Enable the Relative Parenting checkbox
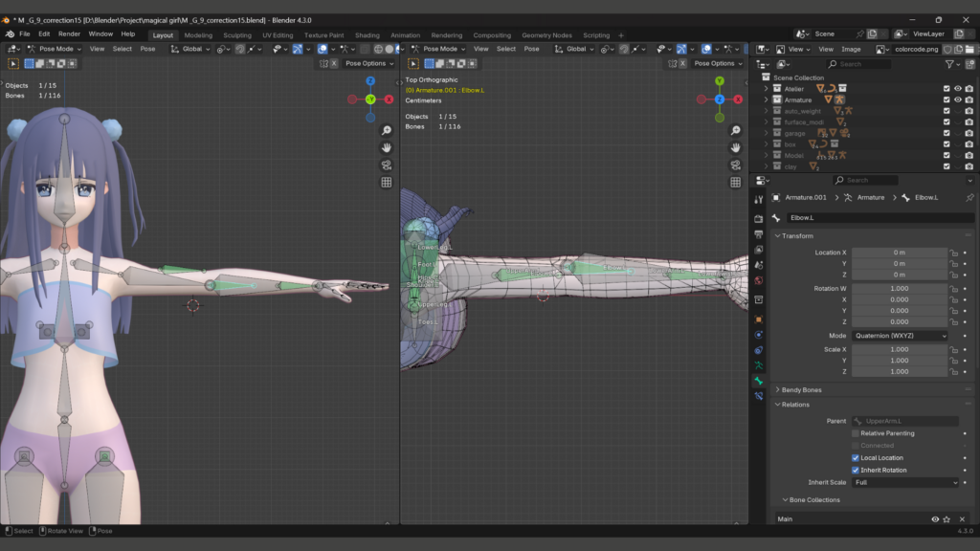 tap(856, 433)
